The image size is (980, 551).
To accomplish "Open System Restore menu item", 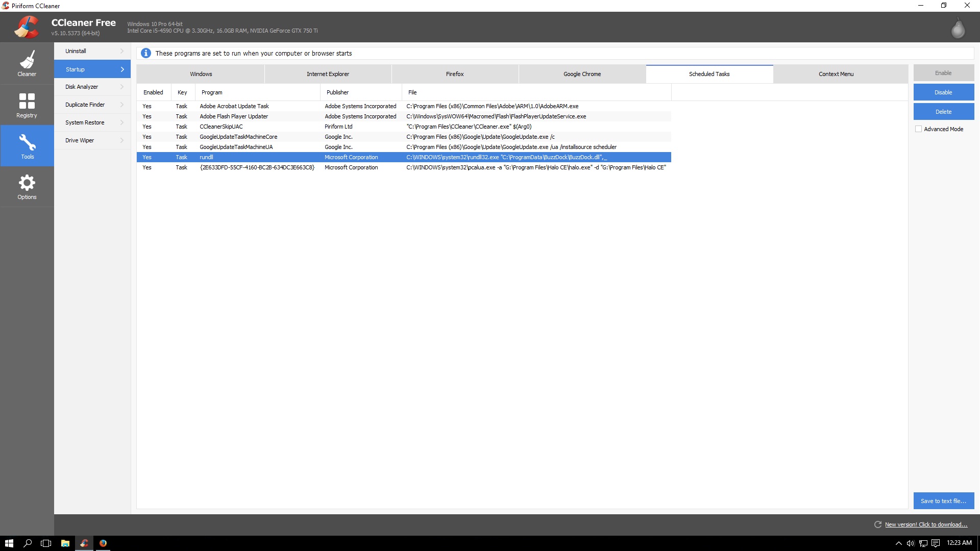I will coord(92,122).
